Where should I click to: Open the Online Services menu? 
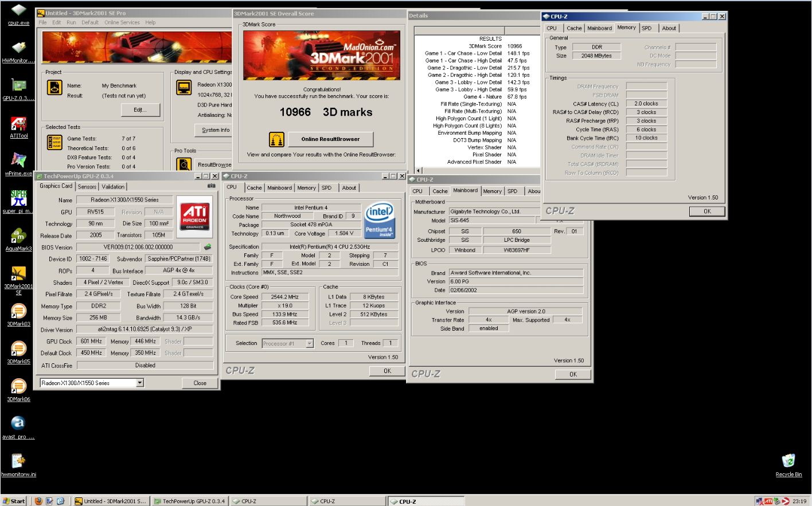coord(122,22)
